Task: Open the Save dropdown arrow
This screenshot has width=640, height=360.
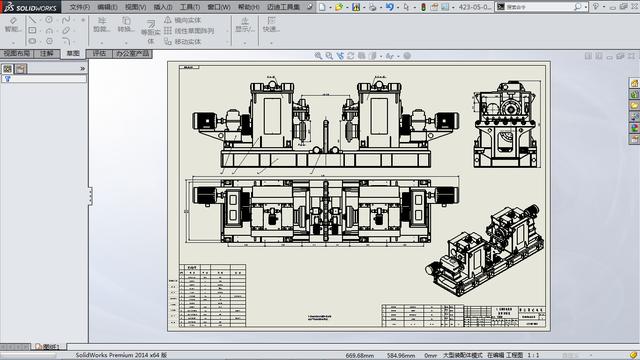Action: [363, 7]
